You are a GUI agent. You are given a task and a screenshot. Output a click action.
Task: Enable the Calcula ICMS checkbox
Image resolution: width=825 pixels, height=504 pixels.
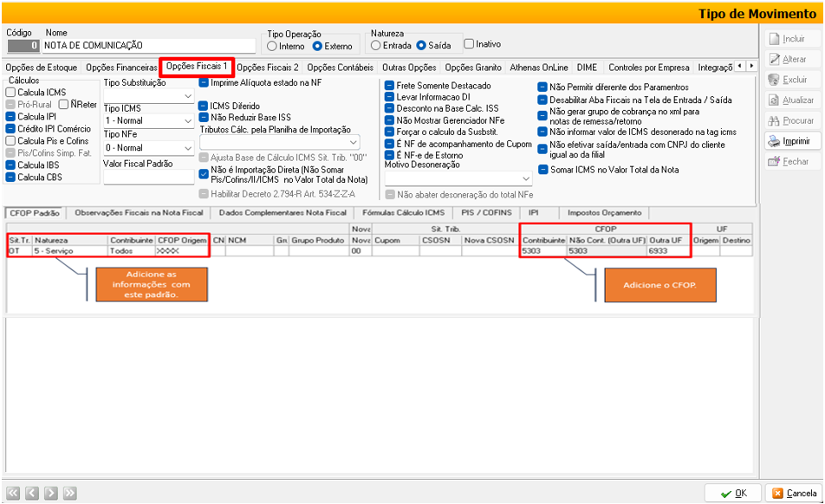coord(10,93)
